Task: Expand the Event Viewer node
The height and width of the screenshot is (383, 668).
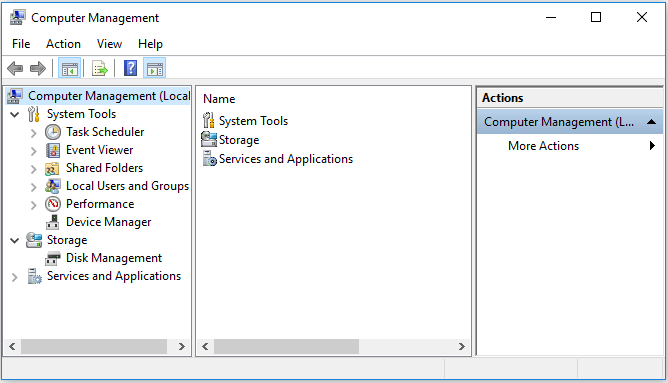Action: (x=34, y=151)
